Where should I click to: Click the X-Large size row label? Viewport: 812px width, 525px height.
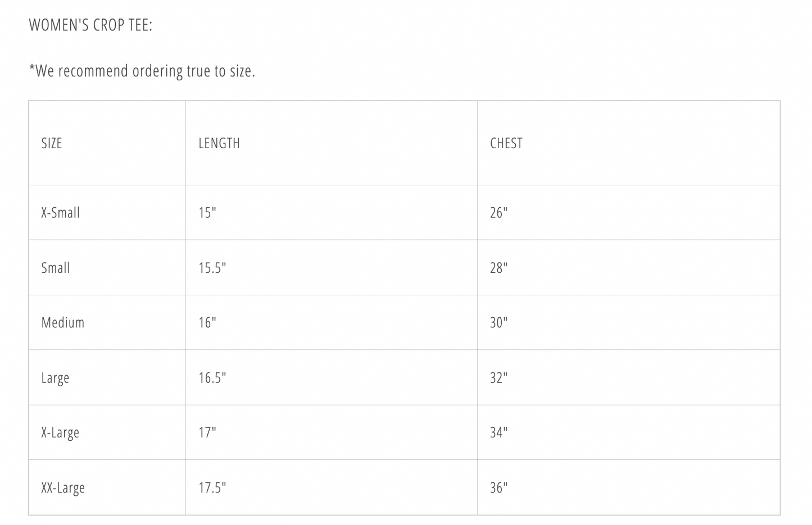60,433
